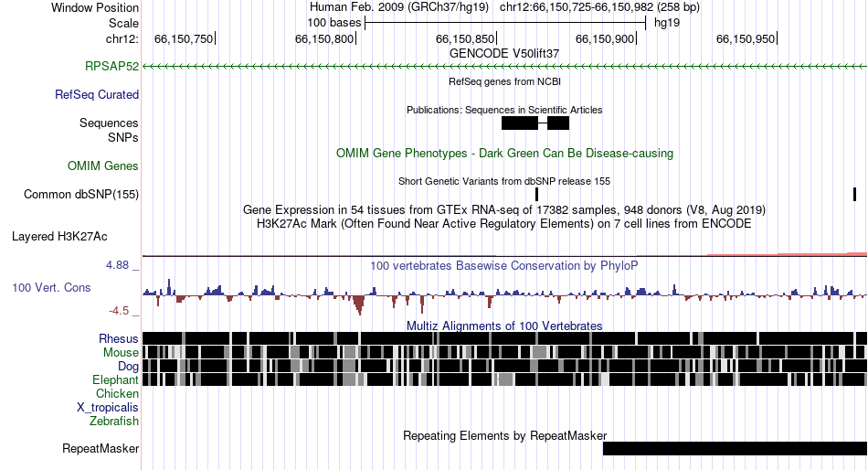Click the Scale label
This screenshot has height=470, width=868.
click(124, 23)
